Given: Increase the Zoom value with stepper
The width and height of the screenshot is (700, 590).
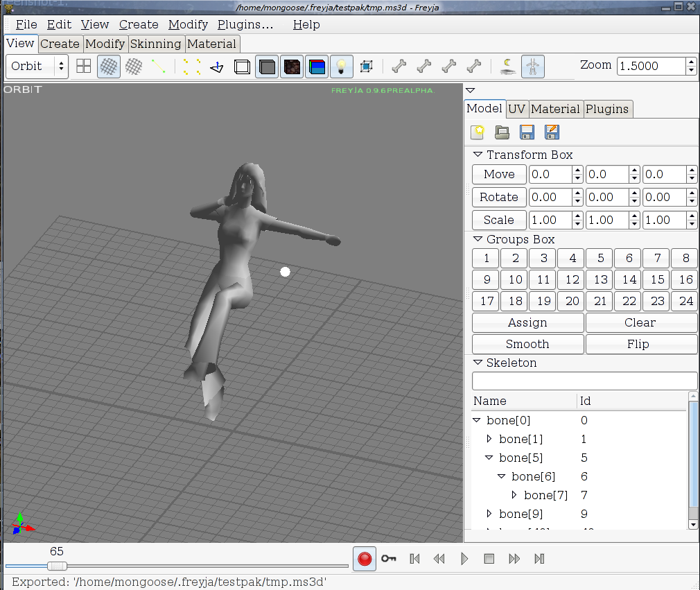Looking at the screenshot, I should (692, 62).
